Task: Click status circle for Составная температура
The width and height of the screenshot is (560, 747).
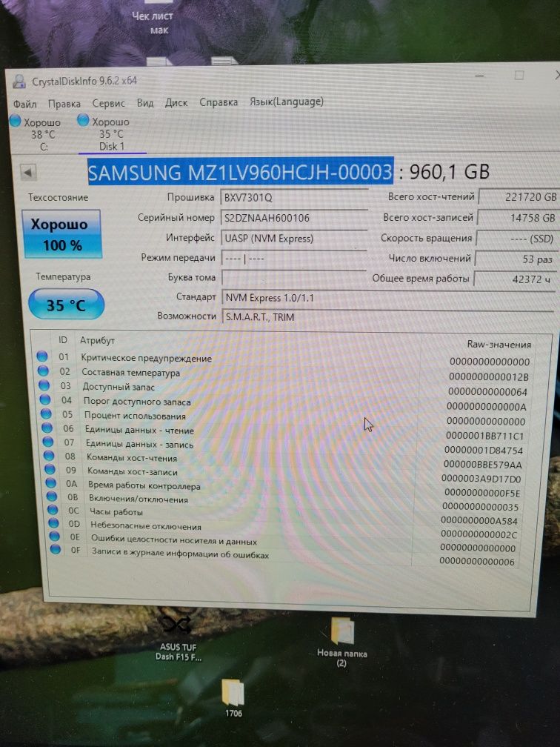Action: pyautogui.click(x=43, y=371)
